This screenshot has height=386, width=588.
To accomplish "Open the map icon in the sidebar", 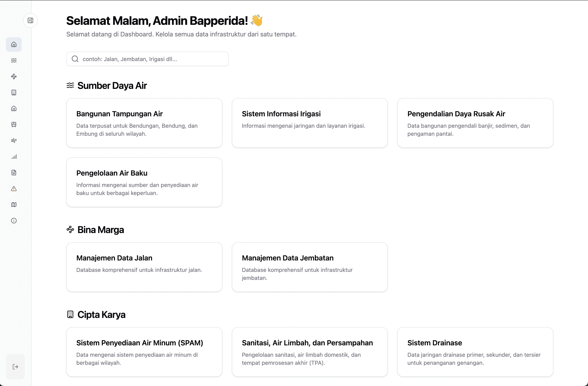I will [x=14, y=205].
